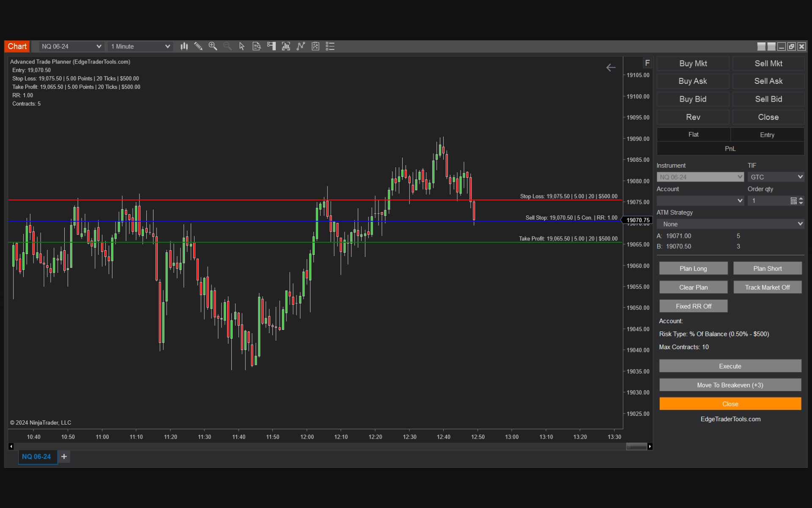The height and width of the screenshot is (508, 812).
Task: Add a new chart tab with plus
Action: point(64,456)
